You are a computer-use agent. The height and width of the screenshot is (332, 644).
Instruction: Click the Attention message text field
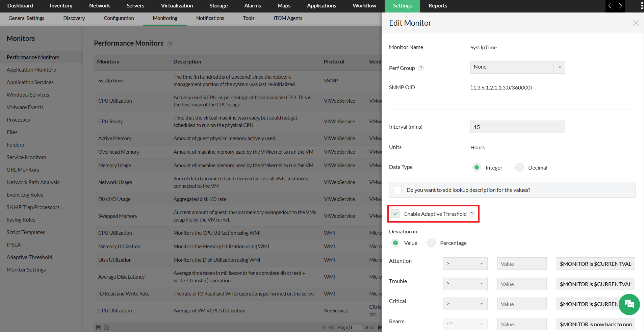596,264
